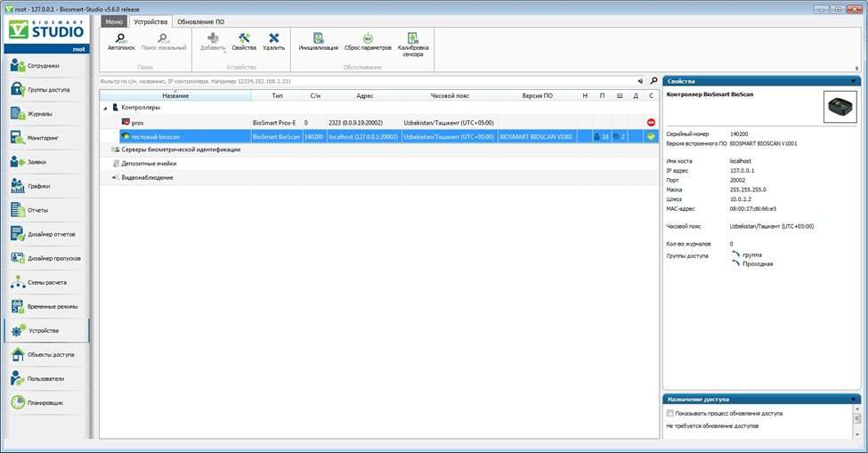The width and height of the screenshot is (868, 453).
Task: Collapse Назначение доступа panel arrow
Action: (x=854, y=400)
